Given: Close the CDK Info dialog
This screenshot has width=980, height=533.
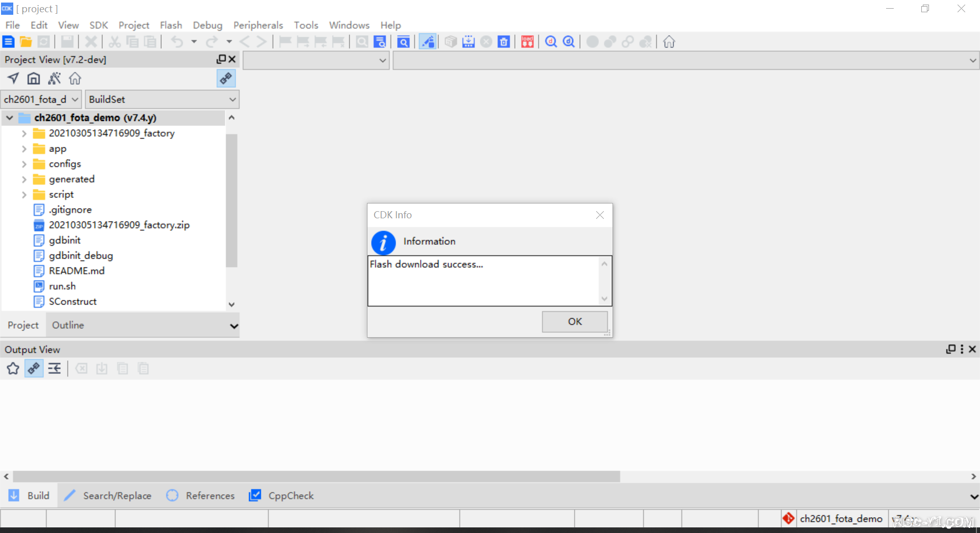Looking at the screenshot, I should [x=600, y=215].
